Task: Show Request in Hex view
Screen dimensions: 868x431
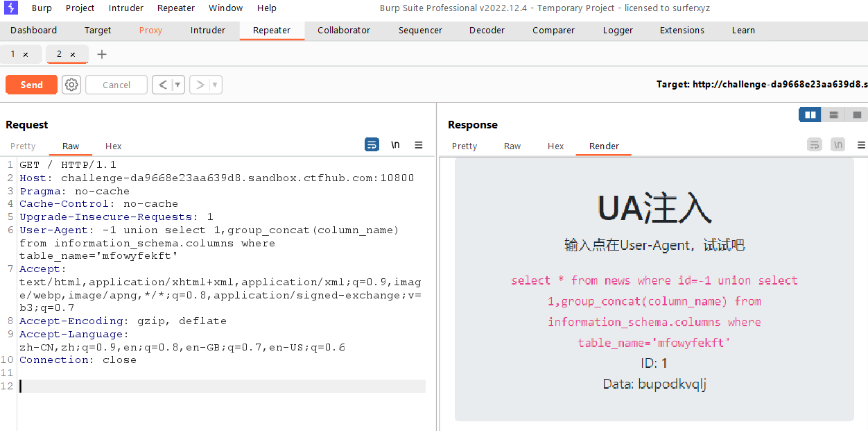Action: pyautogui.click(x=114, y=146)
